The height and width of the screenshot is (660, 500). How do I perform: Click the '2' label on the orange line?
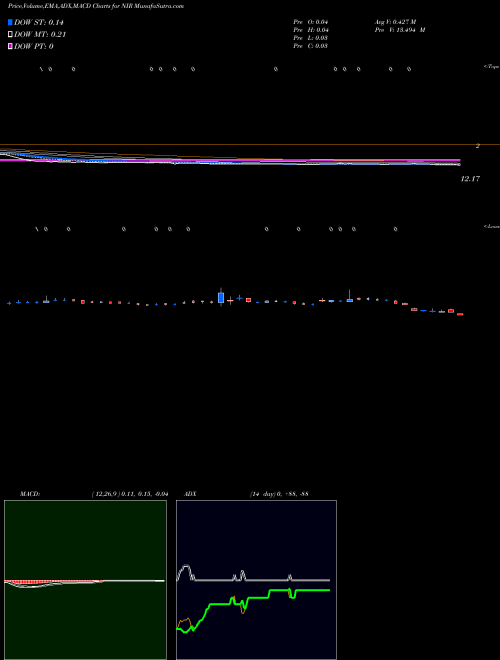click(478, 146)
